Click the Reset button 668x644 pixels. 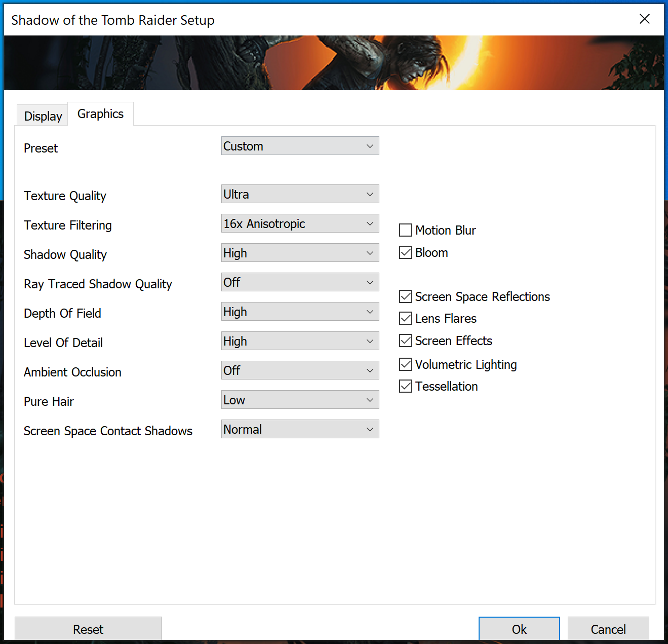coord(88,629)
